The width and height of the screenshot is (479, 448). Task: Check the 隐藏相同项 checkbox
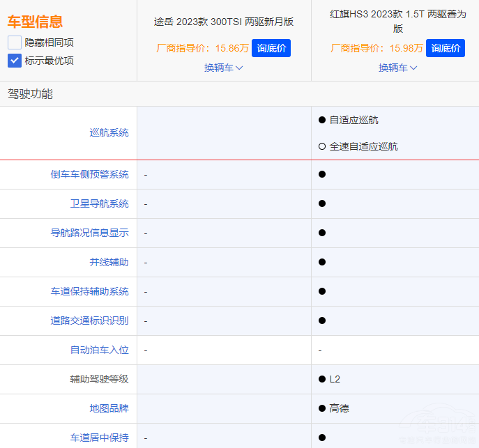tap(15, 43)
